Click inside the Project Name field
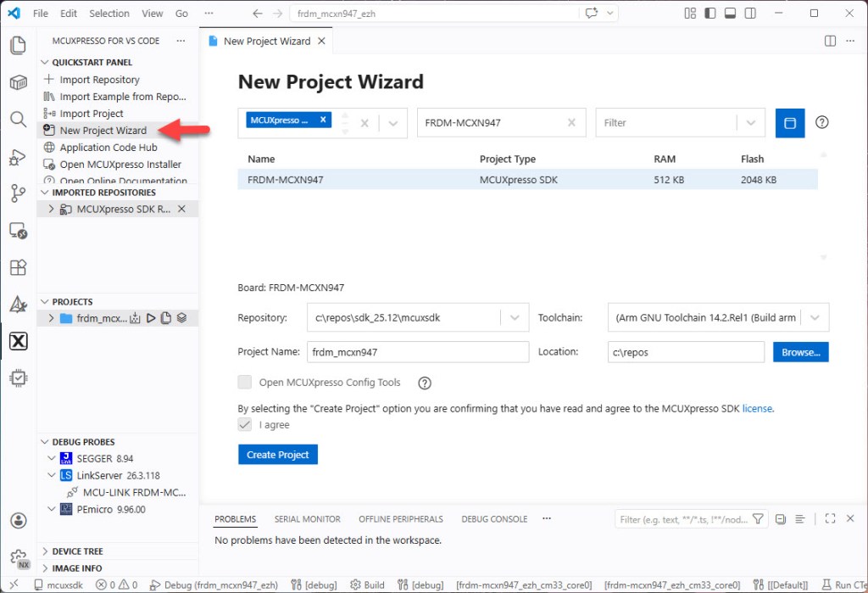The image size is (868, 593). tap(417, 351)
